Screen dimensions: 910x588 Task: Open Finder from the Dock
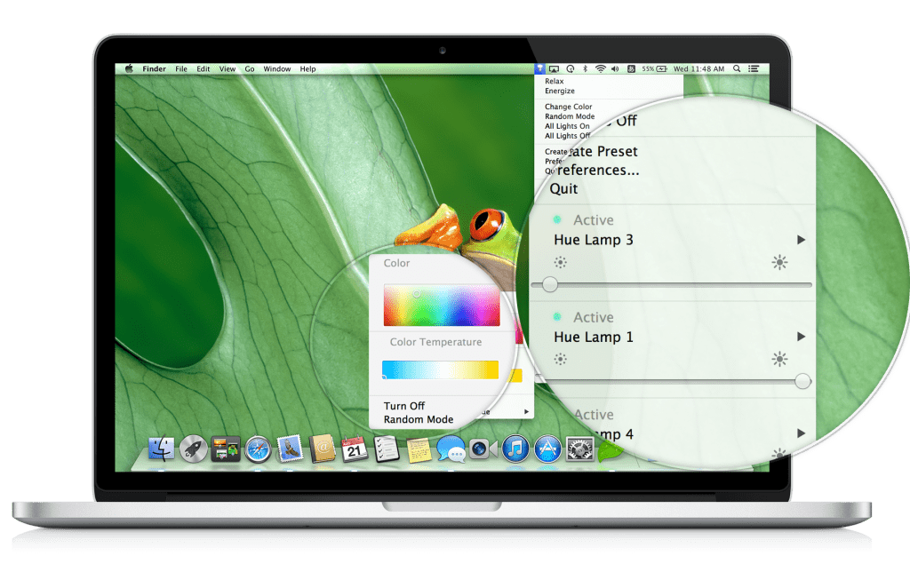161,449
